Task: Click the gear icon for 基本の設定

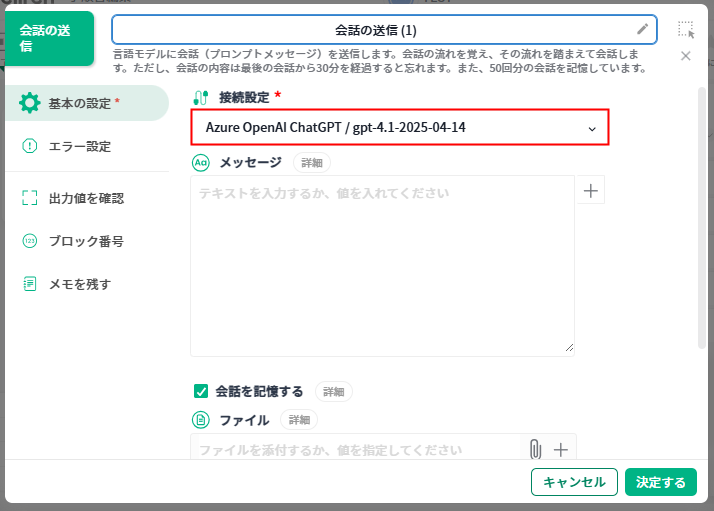Action: click(30, 102)
